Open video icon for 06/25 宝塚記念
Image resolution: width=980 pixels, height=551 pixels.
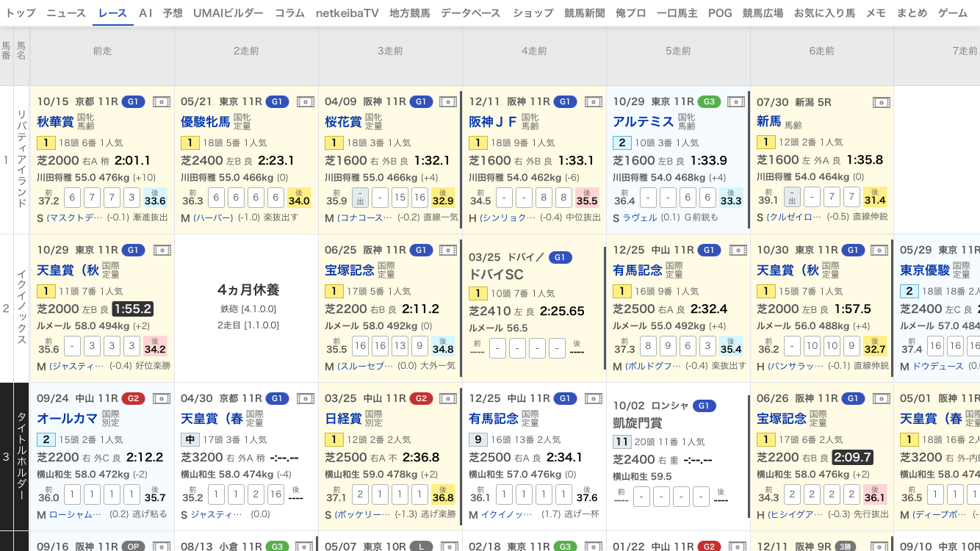(x=449, y=251)
